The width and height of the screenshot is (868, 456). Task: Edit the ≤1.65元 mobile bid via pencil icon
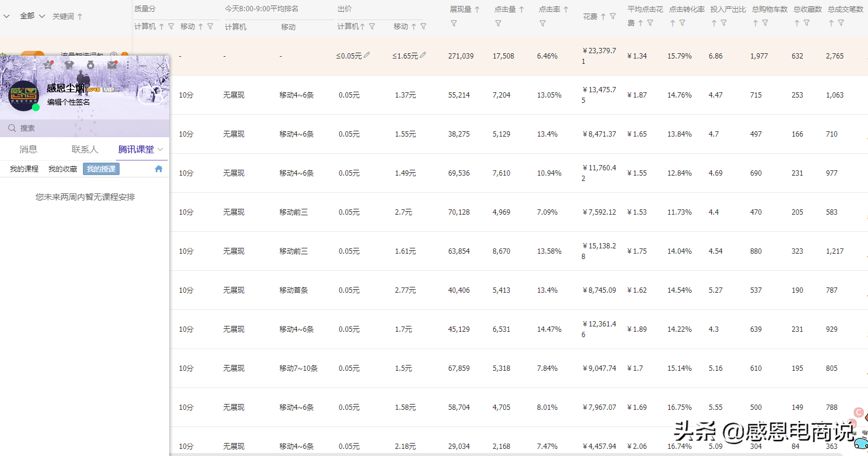point(423,56)
